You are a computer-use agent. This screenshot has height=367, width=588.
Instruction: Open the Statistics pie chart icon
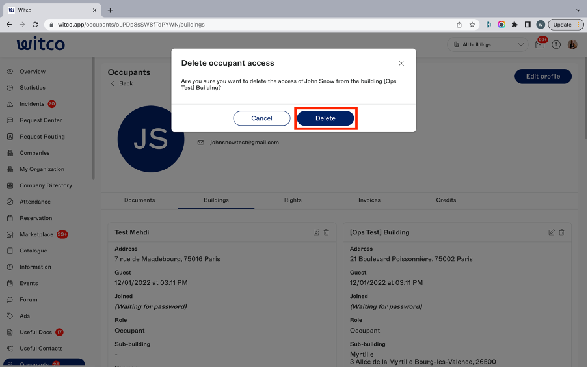[10, 87]
